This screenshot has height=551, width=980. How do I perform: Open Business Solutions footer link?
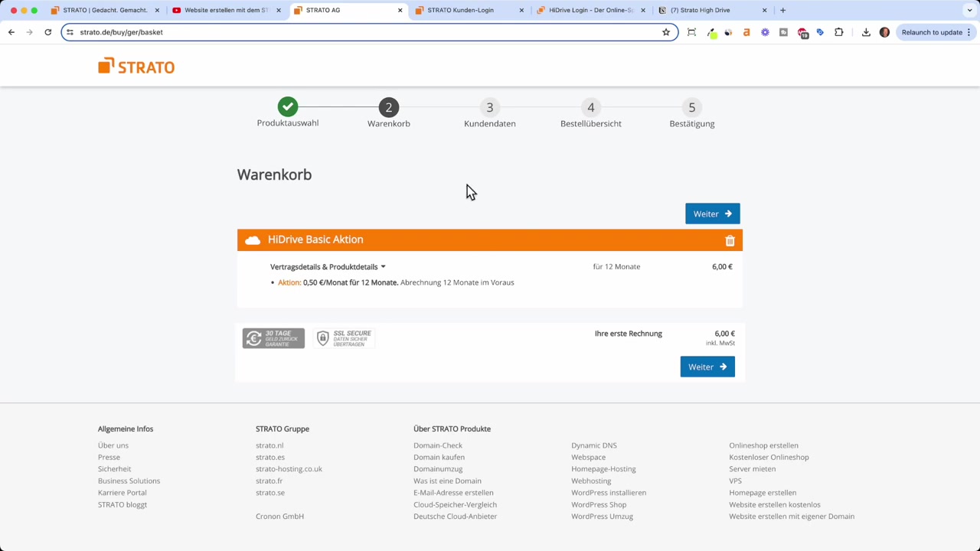[129, 481]
